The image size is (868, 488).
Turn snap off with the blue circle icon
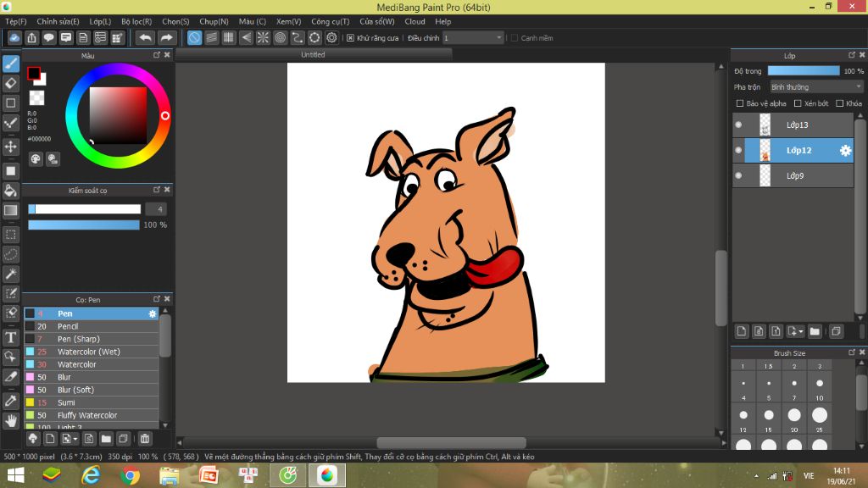point(194,37)
